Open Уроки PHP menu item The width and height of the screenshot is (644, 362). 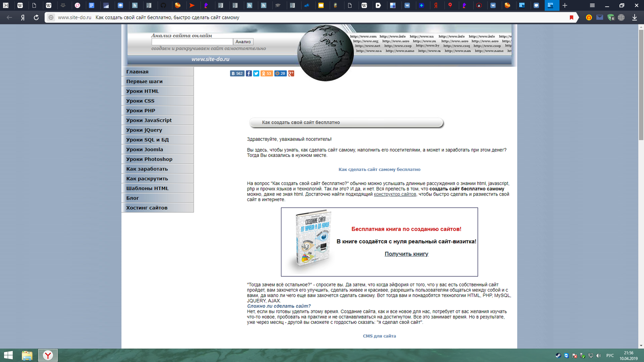pyautogui.click(x=157, y=111)
